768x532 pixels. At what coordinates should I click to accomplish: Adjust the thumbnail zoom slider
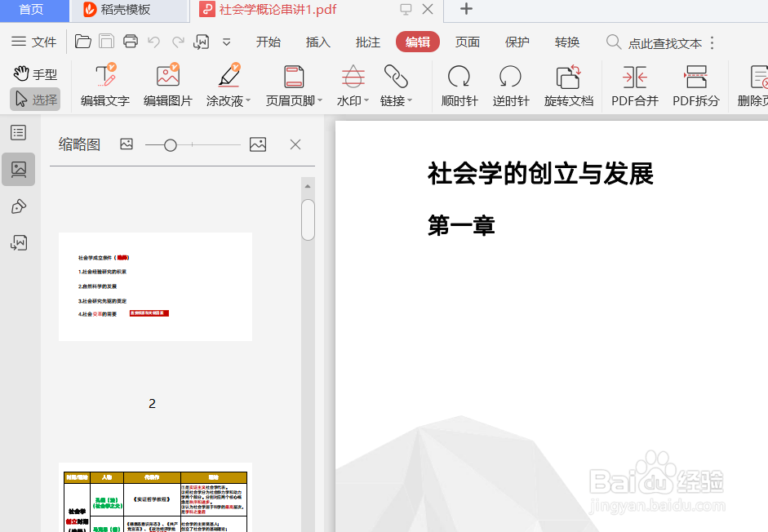[169, 144]
